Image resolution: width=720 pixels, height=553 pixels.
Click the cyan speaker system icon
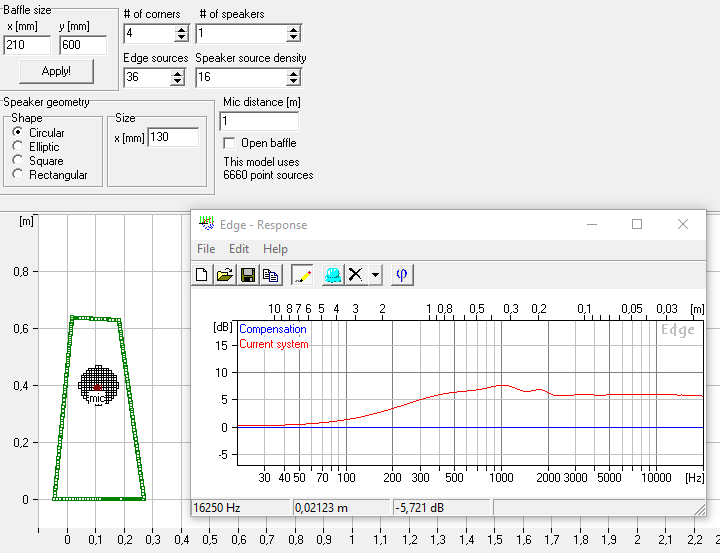333,275
